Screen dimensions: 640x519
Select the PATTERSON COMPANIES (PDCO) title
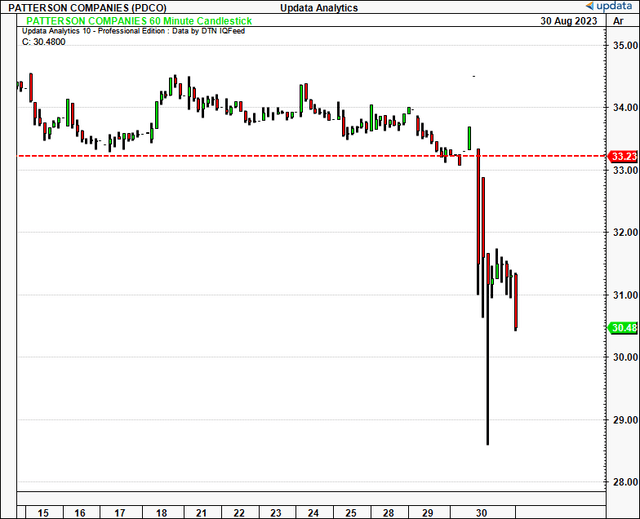click(x=77, y=8)
